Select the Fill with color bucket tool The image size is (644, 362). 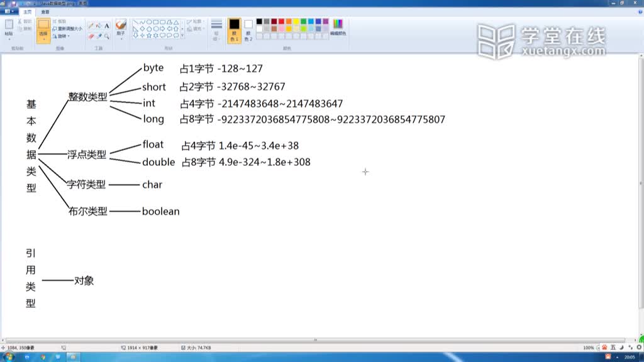click(x=99, y=25)
